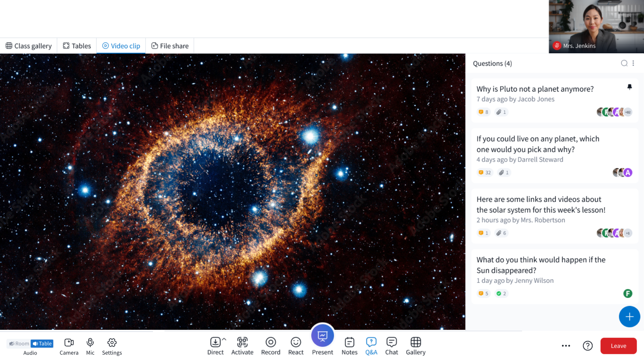View 8 comments on the Pluto question
The height and width of the screenshot is (362, 644).
tap(483, 112)
